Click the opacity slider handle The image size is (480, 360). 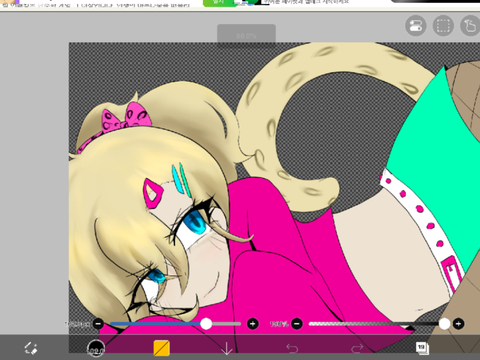tap(444, 323)
